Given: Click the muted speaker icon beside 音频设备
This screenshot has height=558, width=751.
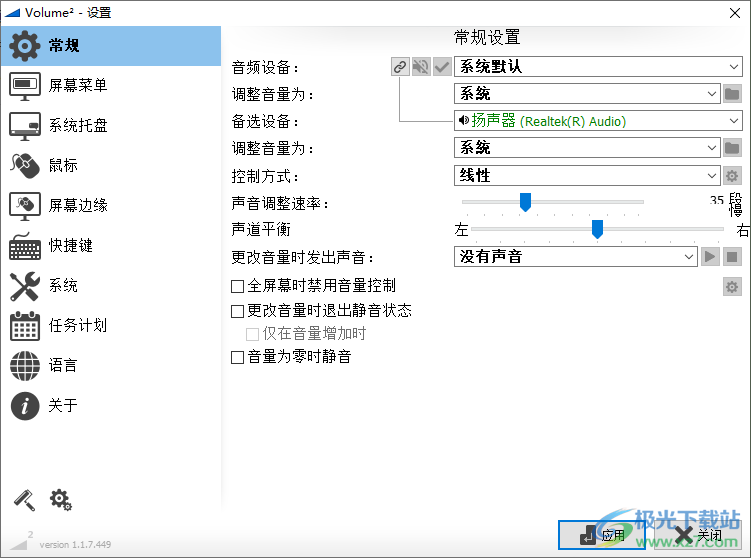Looking at the screenshot, I should (x=421, y=67).
